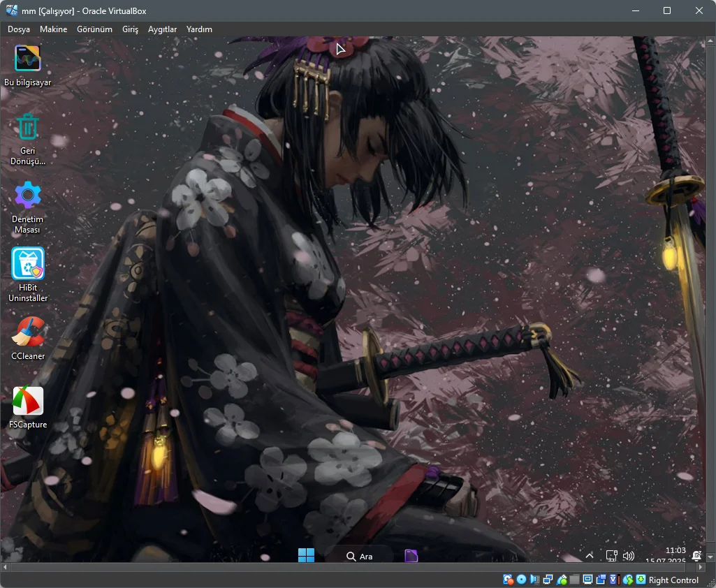Screen dimensions: 716x588
Task: Click the horizontal scrollbar left arrow
Action: coord(5,567)
